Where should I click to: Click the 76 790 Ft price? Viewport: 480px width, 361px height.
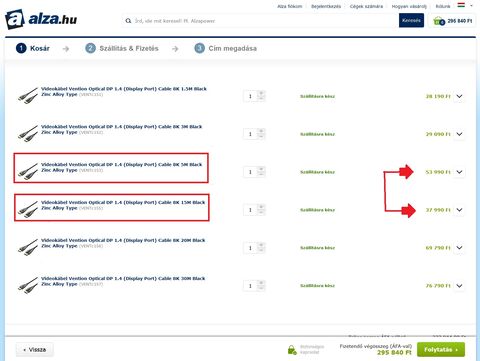click(x=438, y=286)
